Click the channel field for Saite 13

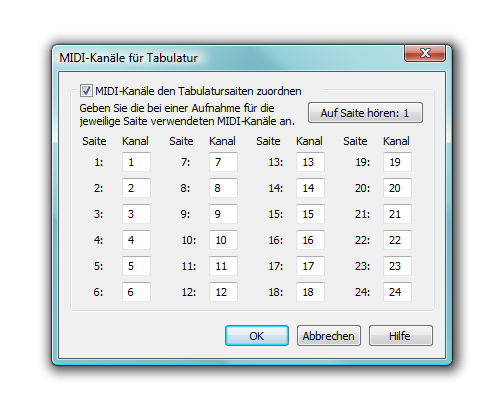(310, 162)
